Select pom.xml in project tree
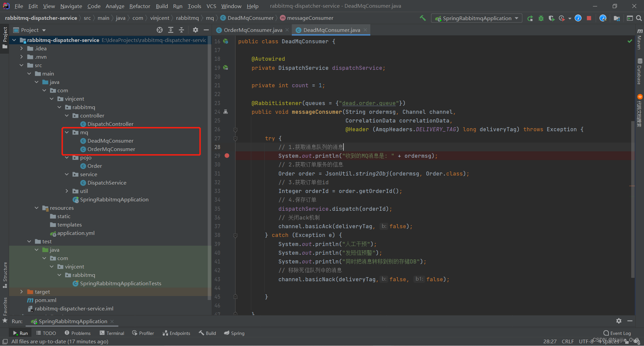The width and height of the screenshot is (644, 346). tap(45, 300)
